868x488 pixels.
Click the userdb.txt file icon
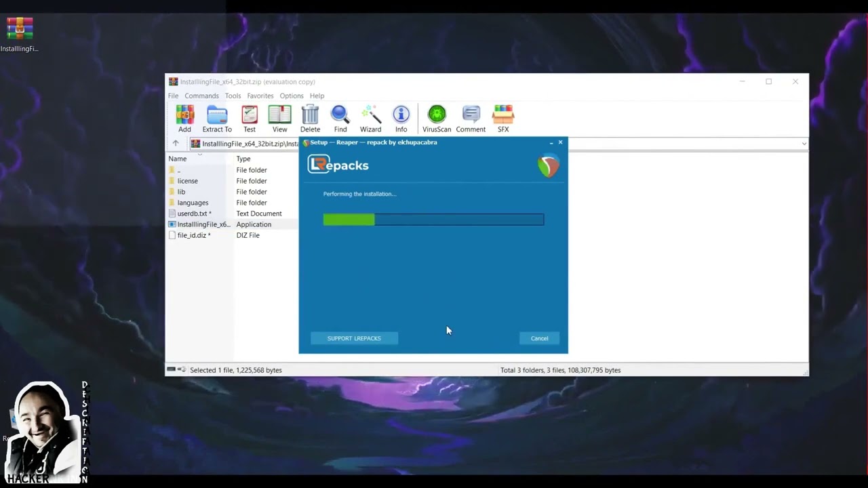172,213
